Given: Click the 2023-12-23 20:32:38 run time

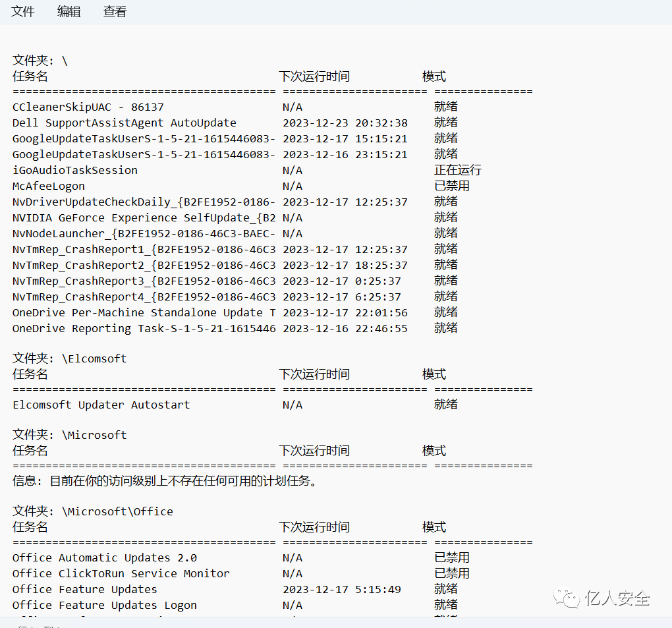Looking at the screenshot, I should tap(345, 123).
